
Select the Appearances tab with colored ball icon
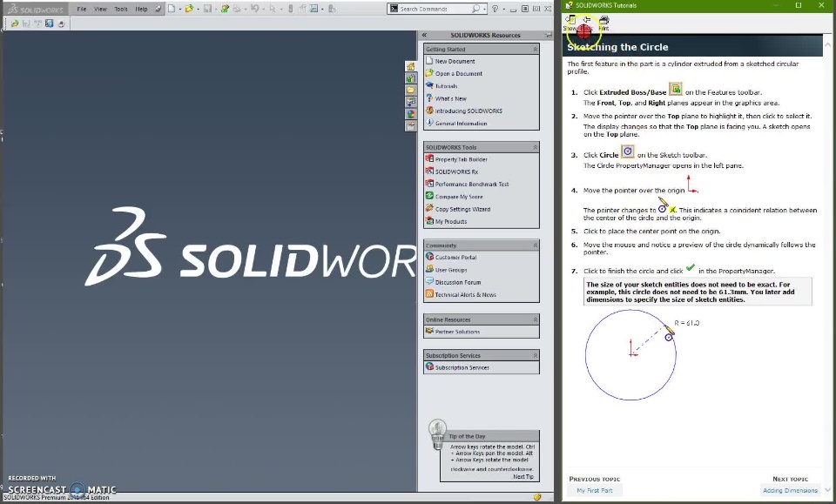[x=410, y=113]
